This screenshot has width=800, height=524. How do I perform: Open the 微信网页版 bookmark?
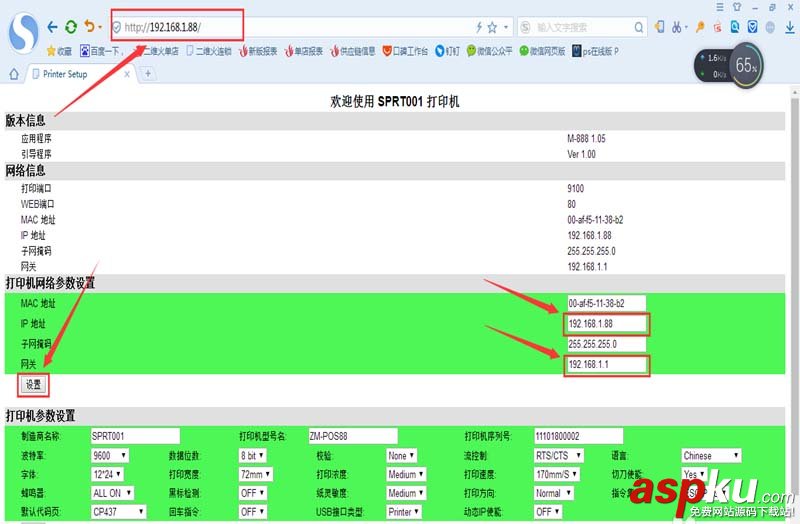point(542,51)
